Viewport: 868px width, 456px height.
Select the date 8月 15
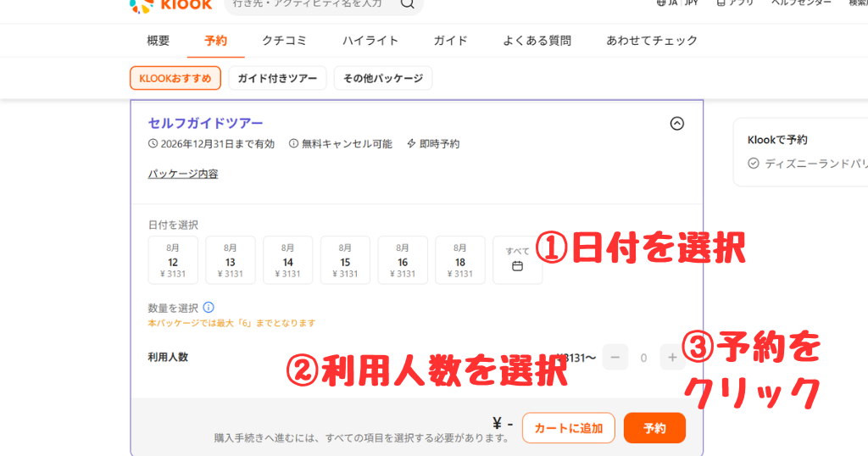(x=346, y=260)
